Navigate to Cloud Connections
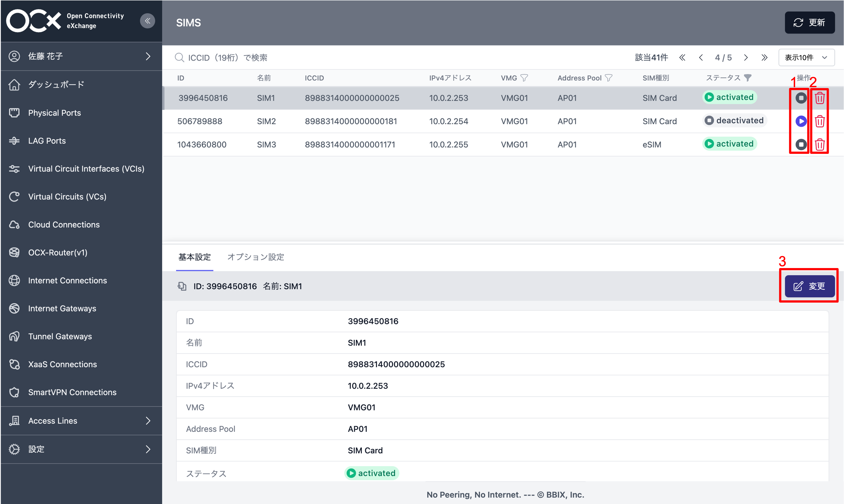The height and width of the screenshot is (504, 844). tap(64, 224)
